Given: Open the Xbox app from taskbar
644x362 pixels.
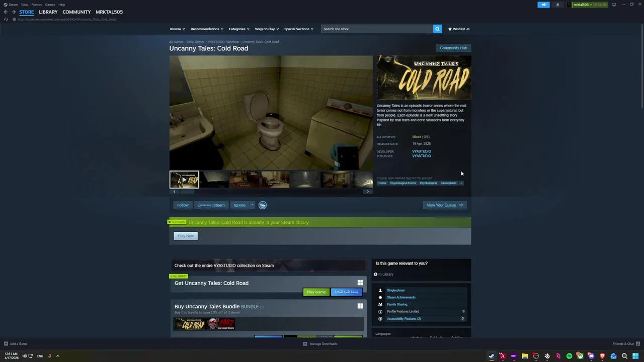Looking at the screenshot, I should pyautogui.click(x=580, y=356).
